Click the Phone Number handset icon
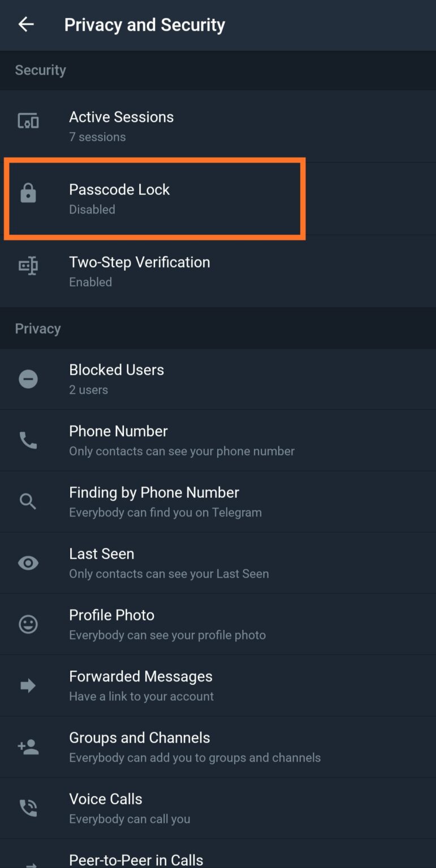This screenshot has width=436, height=868. 28,440
